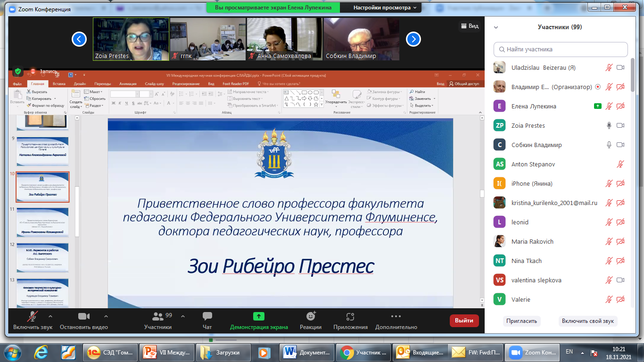Image resolution: width=644 pixels, height=362 pixels.
Task: Open the Переходы ribbon tab
Action: [x=102, y=83]
